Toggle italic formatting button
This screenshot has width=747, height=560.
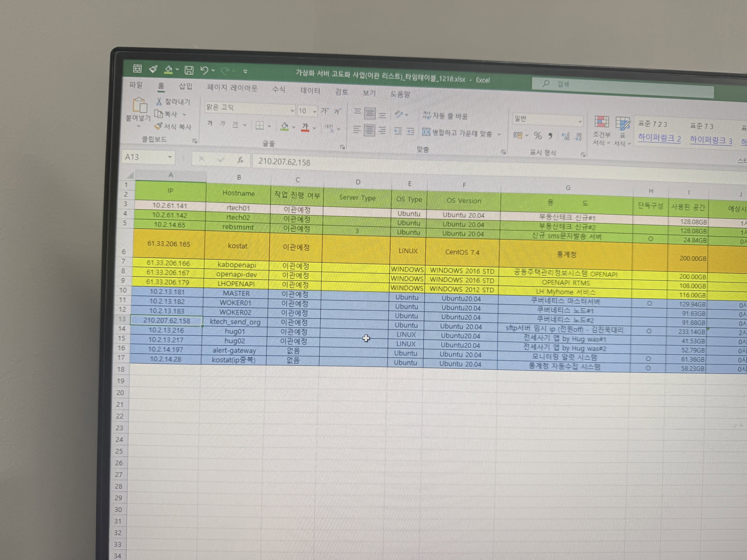[x=223, y=124]
